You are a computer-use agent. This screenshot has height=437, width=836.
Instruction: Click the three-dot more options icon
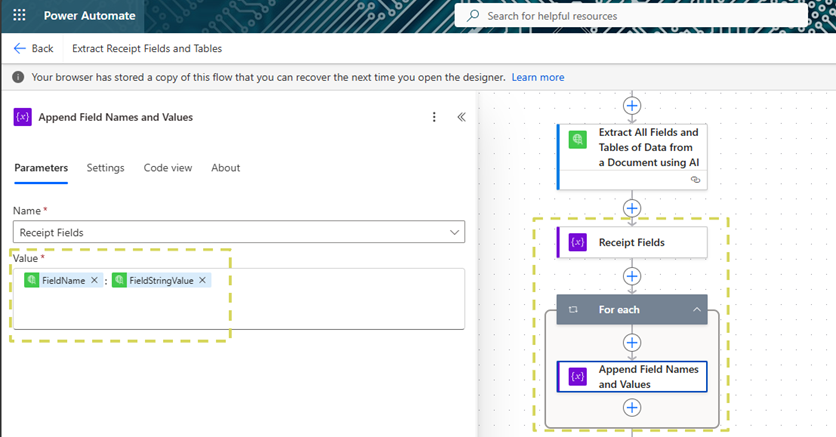[x=434, y=117]
